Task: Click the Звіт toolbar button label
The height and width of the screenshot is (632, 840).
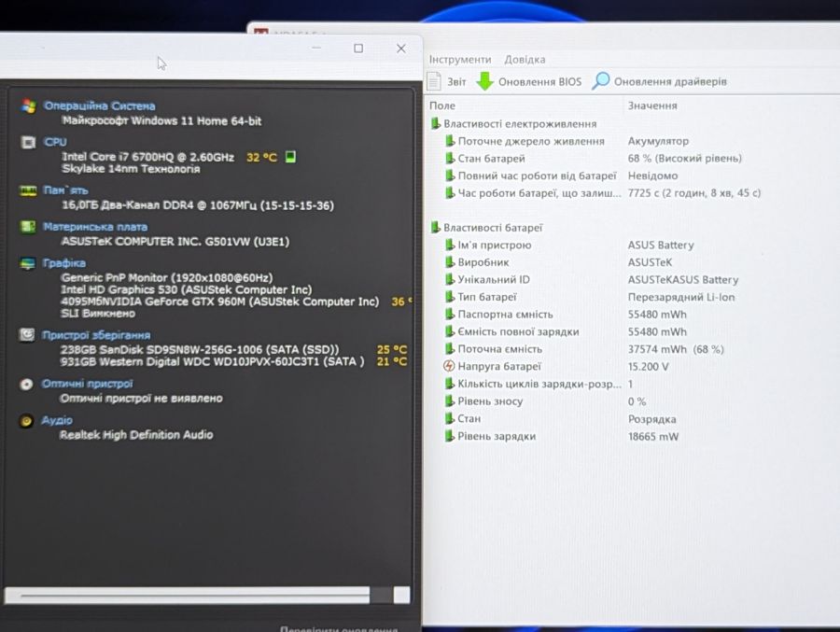Action: point(456,82)
